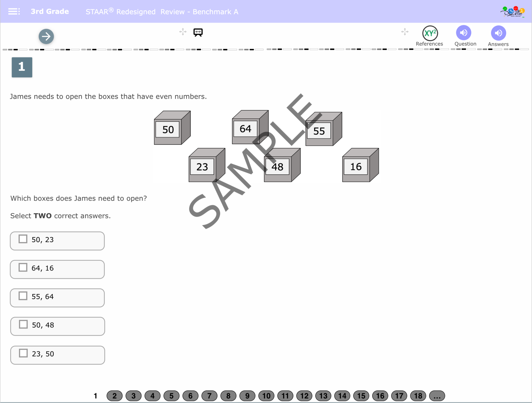Viewport: 532px width, 403px height.
Task: Go to question 2
Action: point(114,396)
